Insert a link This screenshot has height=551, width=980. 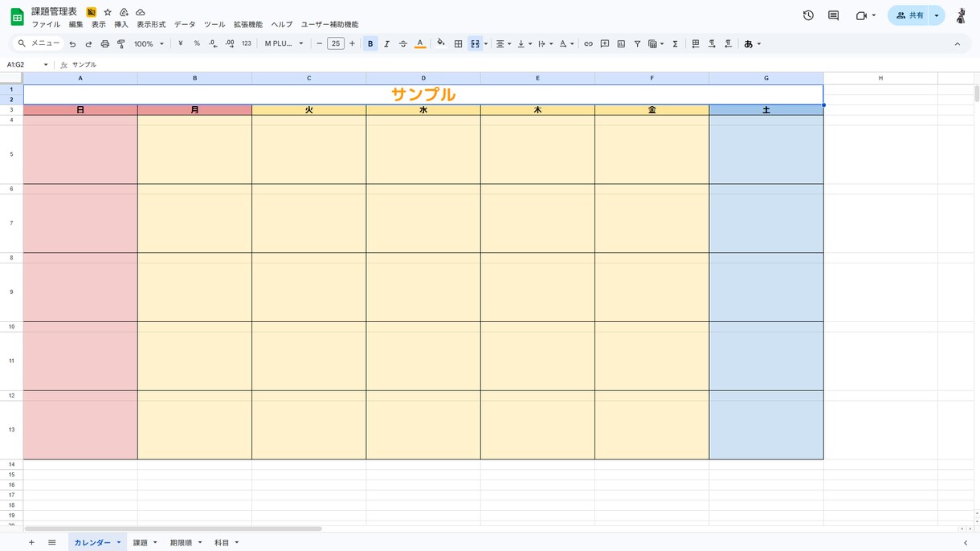[588, 44]
